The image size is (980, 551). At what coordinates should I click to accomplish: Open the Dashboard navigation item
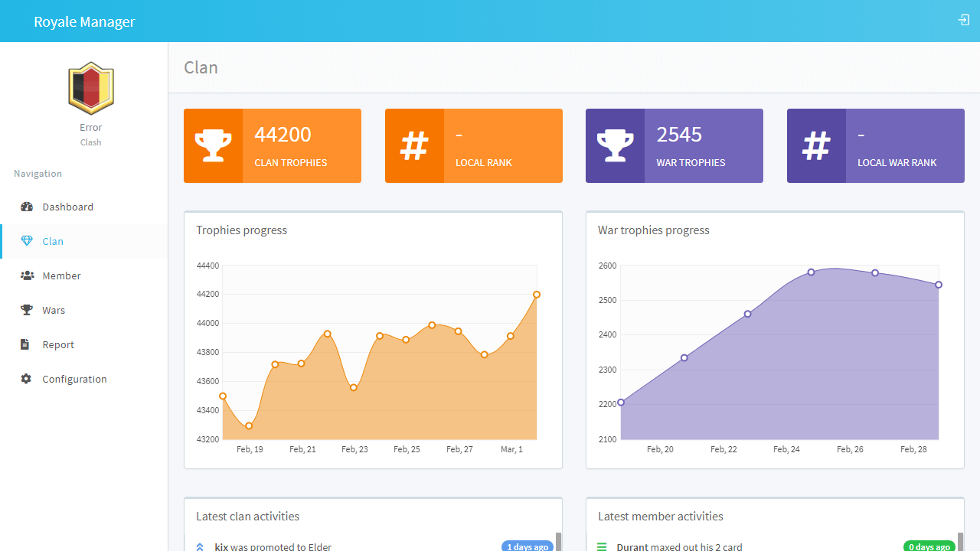point(67,207)
